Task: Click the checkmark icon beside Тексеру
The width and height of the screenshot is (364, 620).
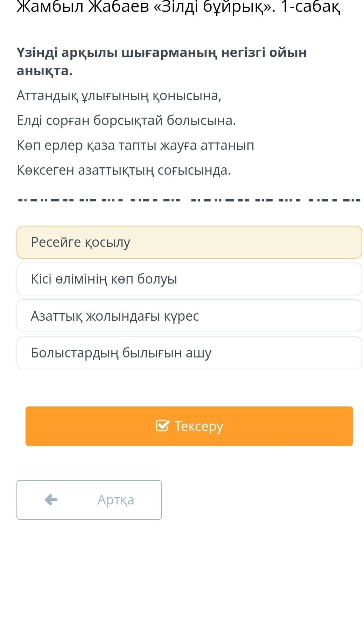Action: [x=162, y=426]
